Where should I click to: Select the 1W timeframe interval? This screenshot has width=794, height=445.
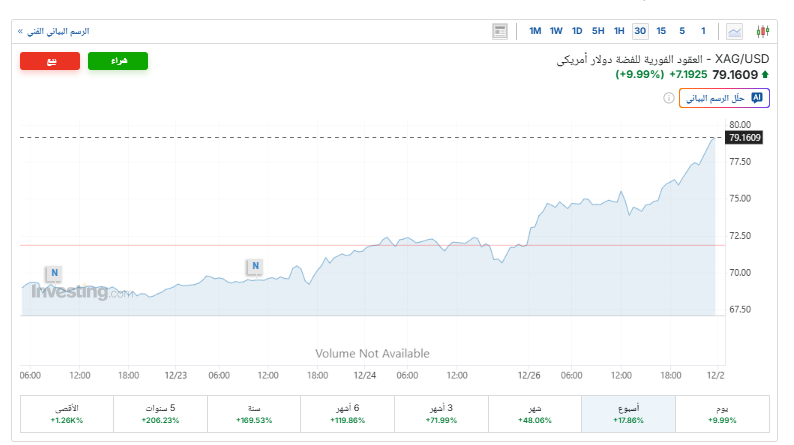[556, 31]
